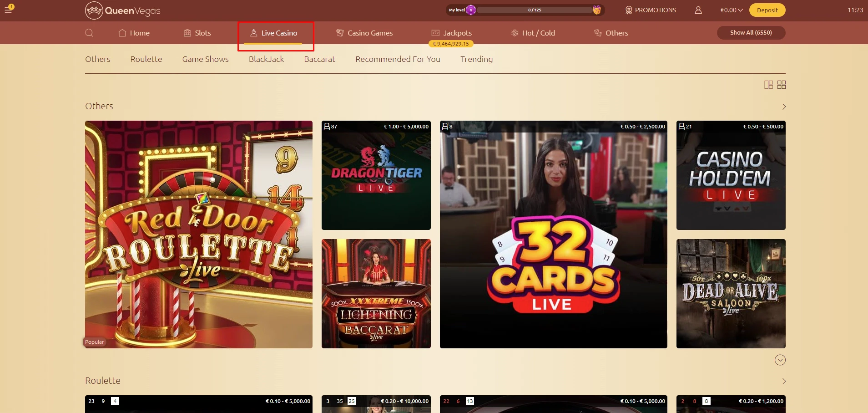Open the search magnifier icon

click(x=89, y=33)
